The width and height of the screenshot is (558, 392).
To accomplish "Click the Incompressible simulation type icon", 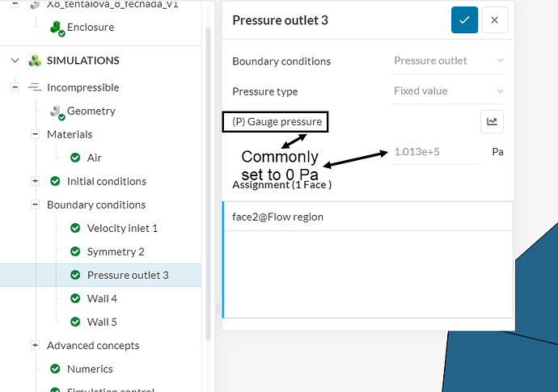I will [x=36, y=87].
